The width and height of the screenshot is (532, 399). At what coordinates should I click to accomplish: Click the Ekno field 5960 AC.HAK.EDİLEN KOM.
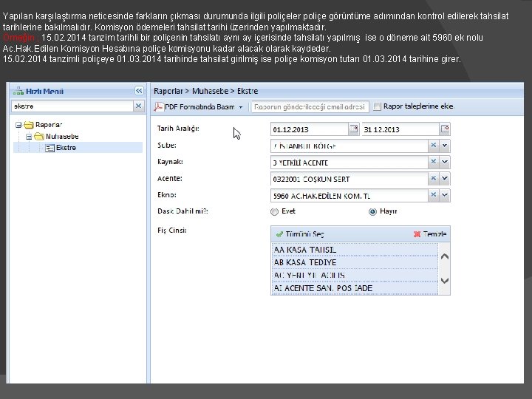pos(349,195)
